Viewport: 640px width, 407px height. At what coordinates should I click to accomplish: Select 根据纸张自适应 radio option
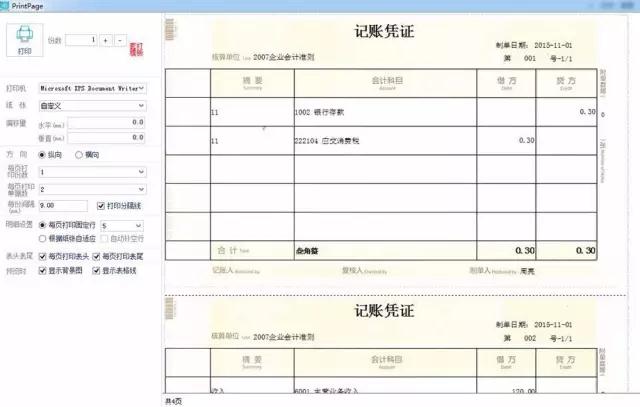pos(42,240)
